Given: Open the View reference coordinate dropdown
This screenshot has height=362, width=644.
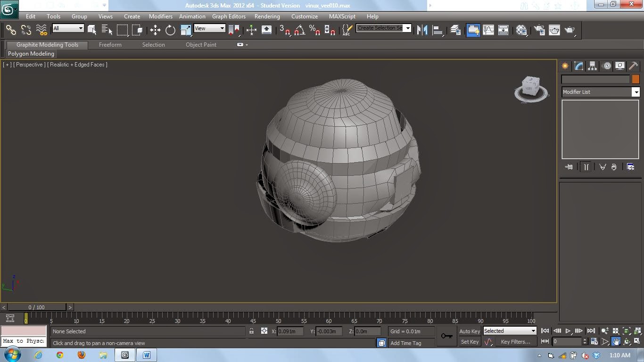Looking at the screenshot, I should pos(209,28).
